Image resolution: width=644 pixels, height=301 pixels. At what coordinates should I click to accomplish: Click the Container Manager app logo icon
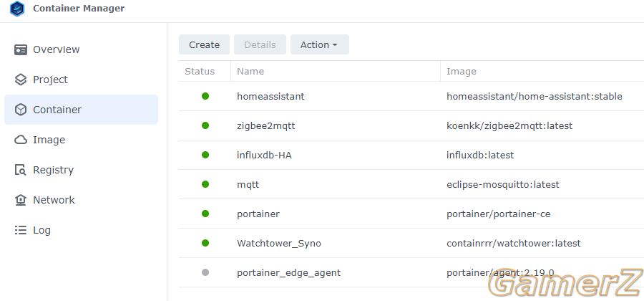[x=17, y=9]
